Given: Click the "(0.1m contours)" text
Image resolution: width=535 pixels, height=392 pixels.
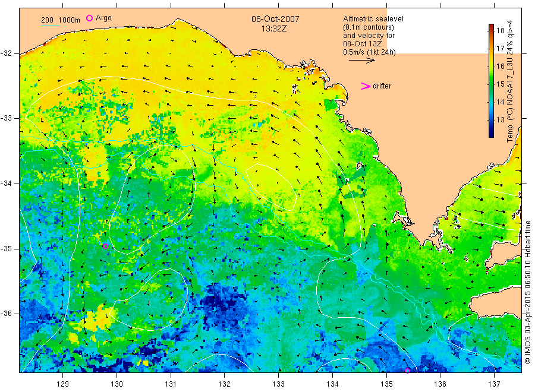Looking at the screenshot, I should click(x=369, y=27).
